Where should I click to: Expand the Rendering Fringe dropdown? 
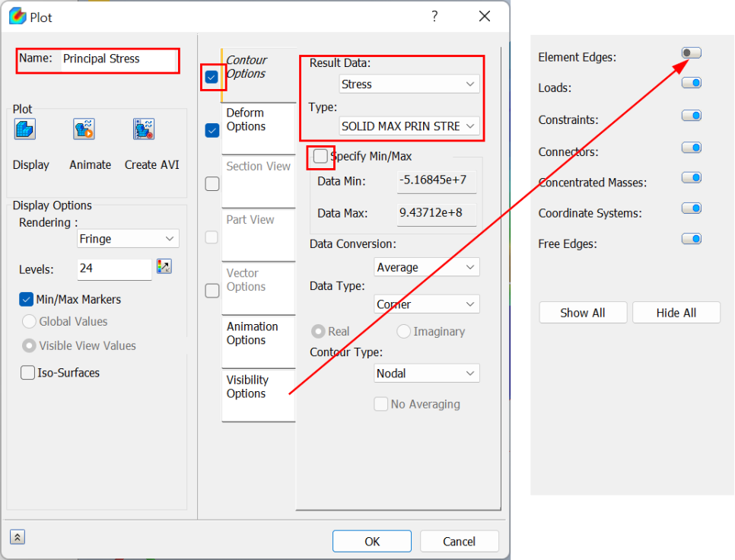[128, 239]
